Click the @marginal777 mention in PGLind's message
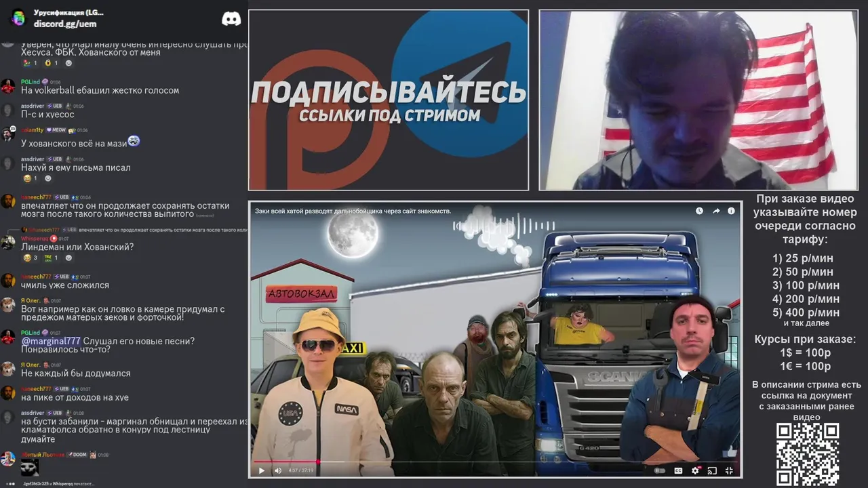Viewport: 868px width, 488px height. 51,341
